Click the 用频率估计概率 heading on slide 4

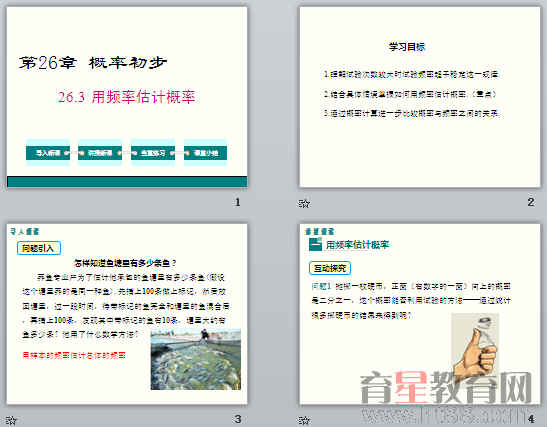point(357,245)
